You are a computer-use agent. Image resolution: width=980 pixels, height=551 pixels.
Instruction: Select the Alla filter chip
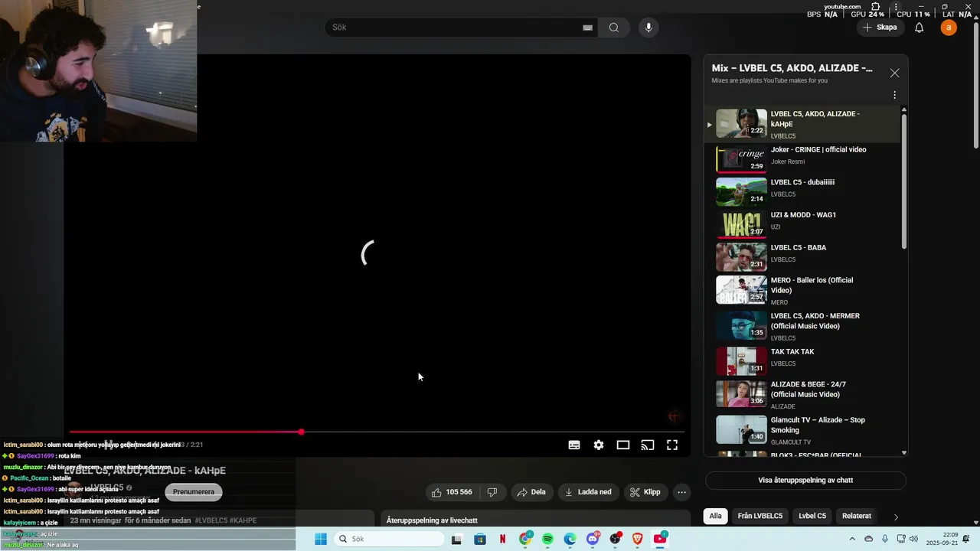pos(715,516)
